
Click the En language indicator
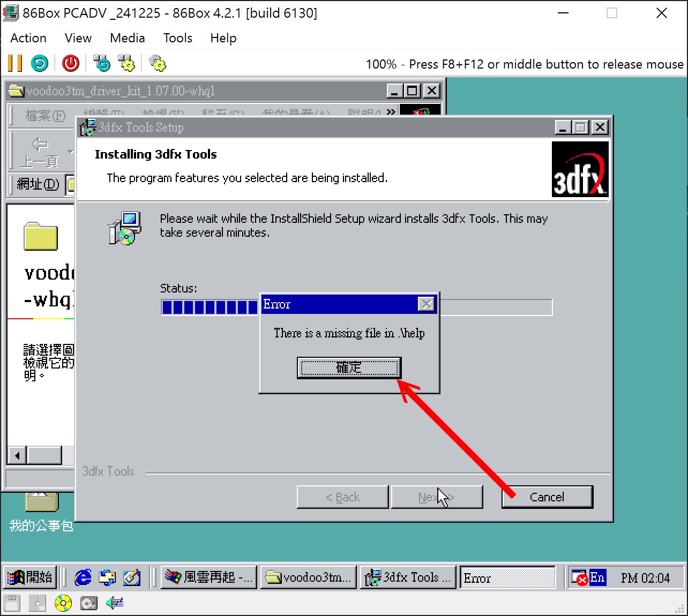(597, 577)
